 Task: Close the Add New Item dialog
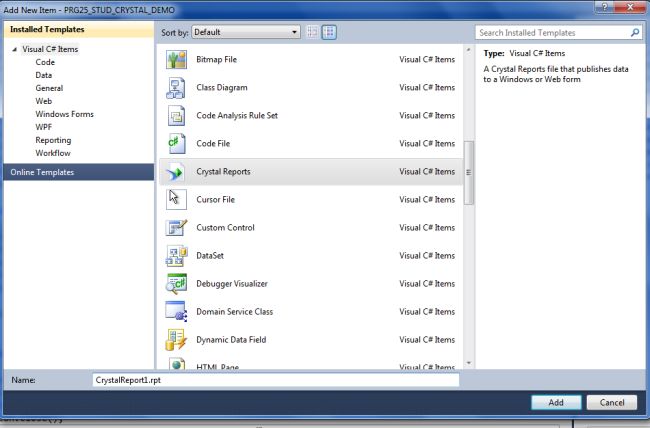(630, 7)
